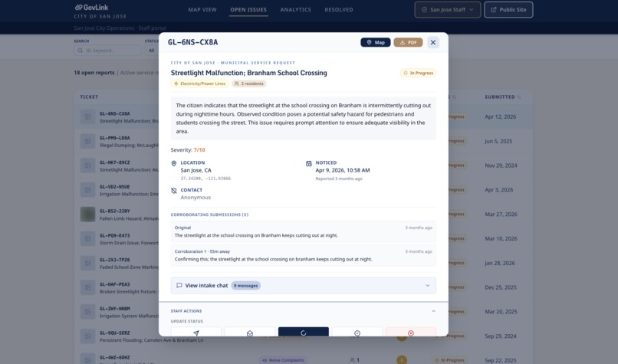The width and height of the screenshot is (618, 364).
Task: Click the In Progress badge for the Sep 29, 2024 row
Action: click(x=449, y=336)
